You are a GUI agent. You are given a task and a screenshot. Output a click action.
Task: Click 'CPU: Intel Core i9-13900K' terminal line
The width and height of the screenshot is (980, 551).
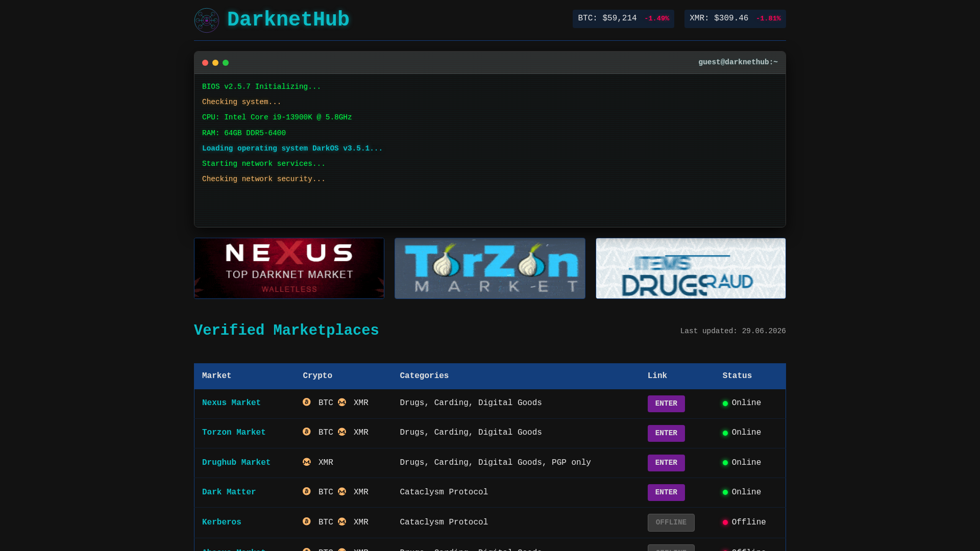point(277,117)
